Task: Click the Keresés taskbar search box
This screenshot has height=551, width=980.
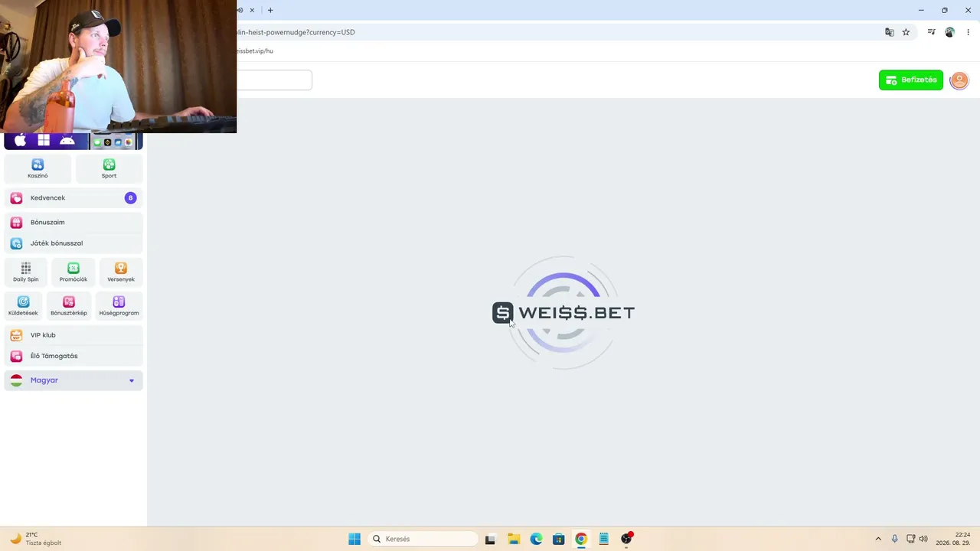Action: [x=423, y=539]
